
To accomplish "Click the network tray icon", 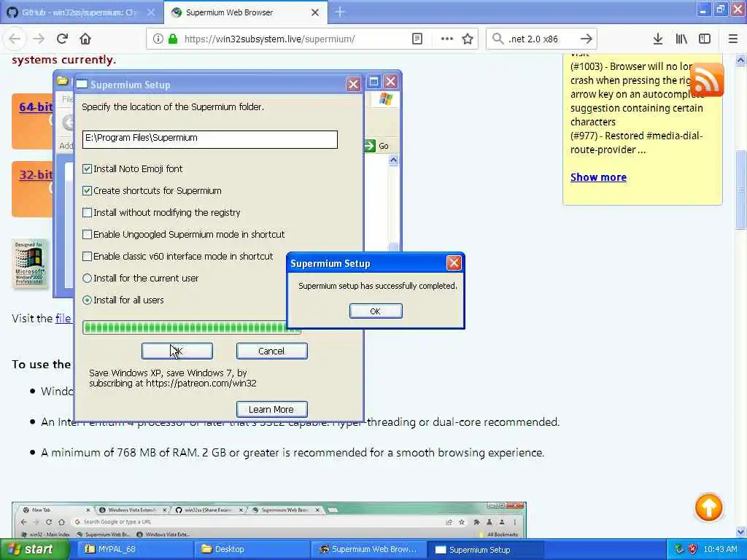I will click(x=679, y=549).
